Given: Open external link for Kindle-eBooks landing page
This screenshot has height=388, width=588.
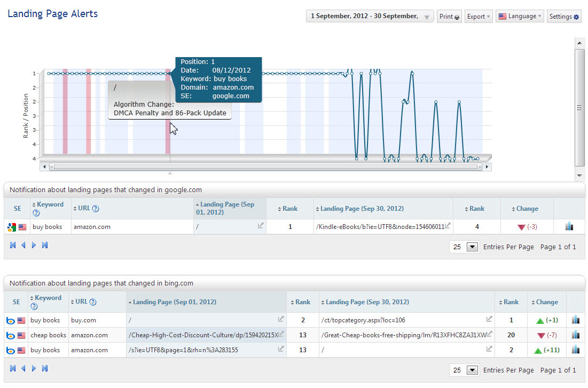Looking at the screenshot, I should pos(448,226).
